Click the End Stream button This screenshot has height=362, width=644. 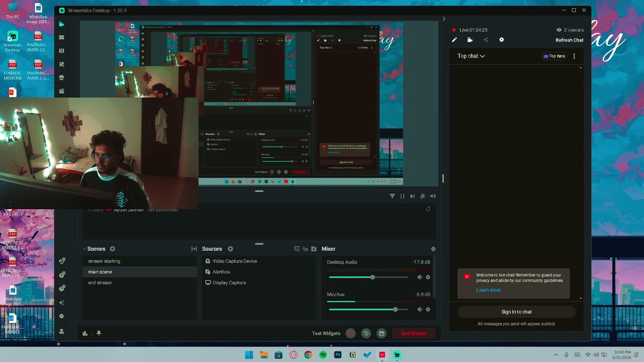(414, 333)
